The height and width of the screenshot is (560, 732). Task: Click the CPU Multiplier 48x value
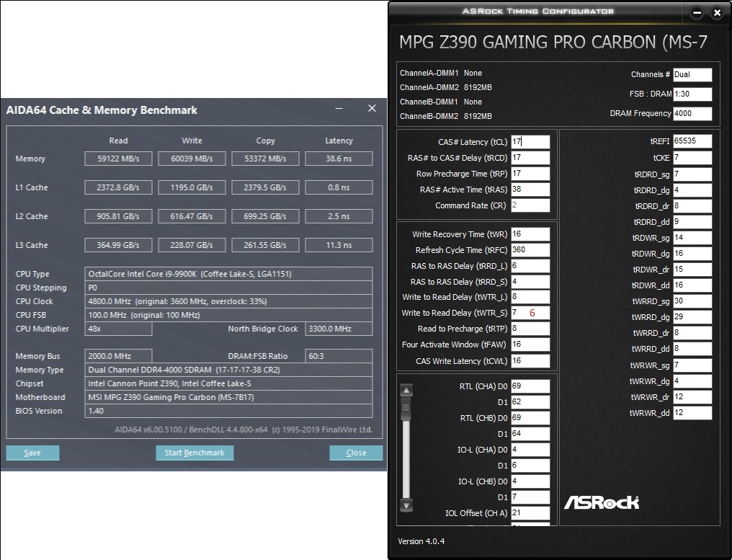[x=119, y=329]
